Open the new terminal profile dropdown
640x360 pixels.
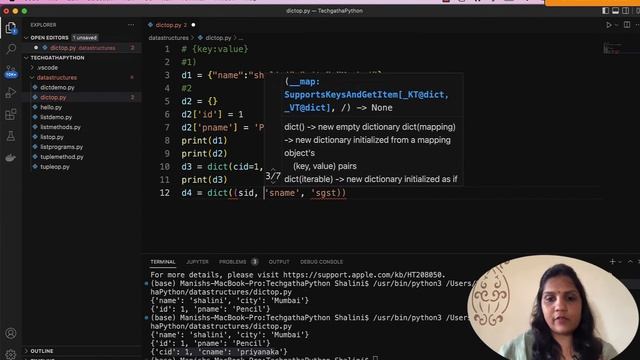620,262
